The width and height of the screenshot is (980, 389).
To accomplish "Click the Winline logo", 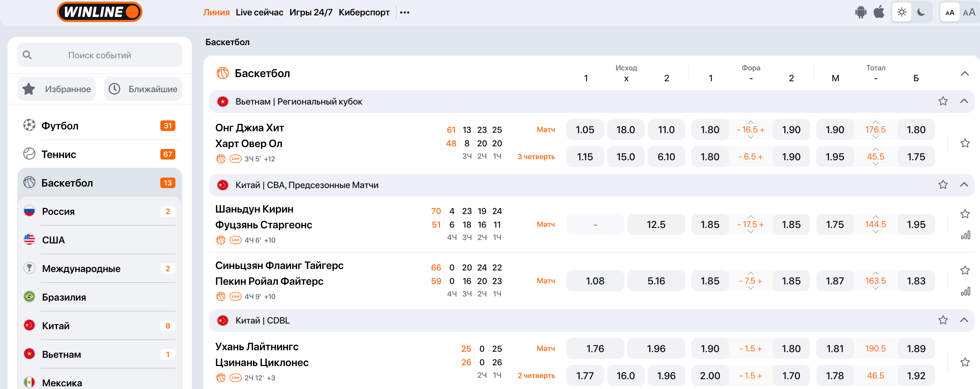I will coord(99,12).
